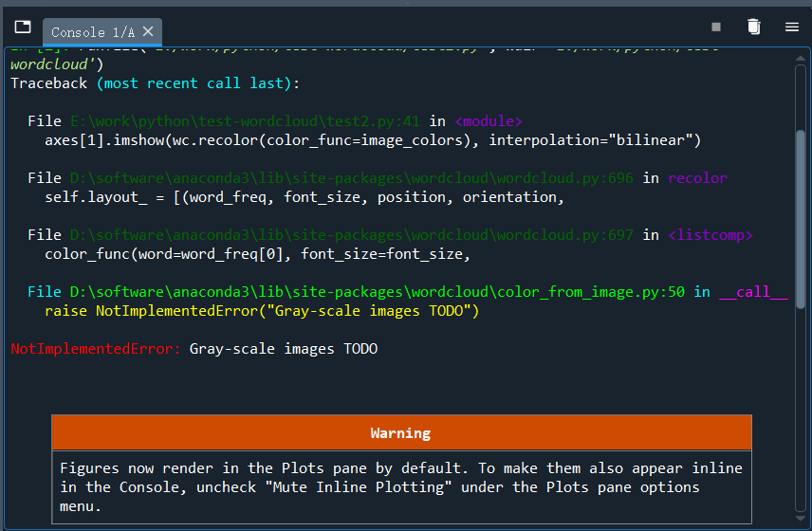Open the console options hamburger menu
This screenshot has width=812, height=531.
click(791, 27)
